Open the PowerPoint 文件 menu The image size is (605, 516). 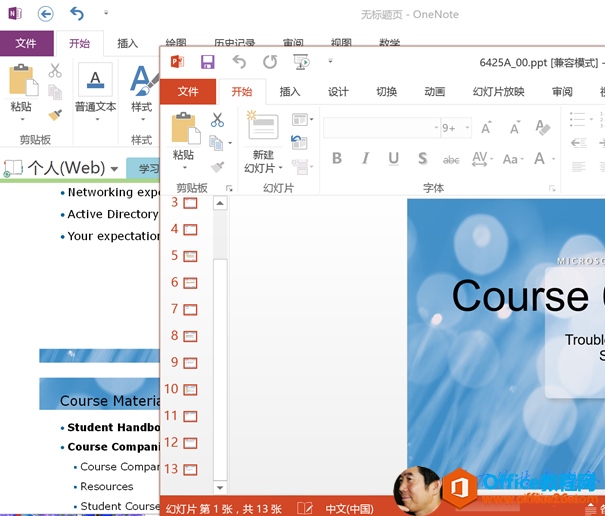(x=188, y=91)
